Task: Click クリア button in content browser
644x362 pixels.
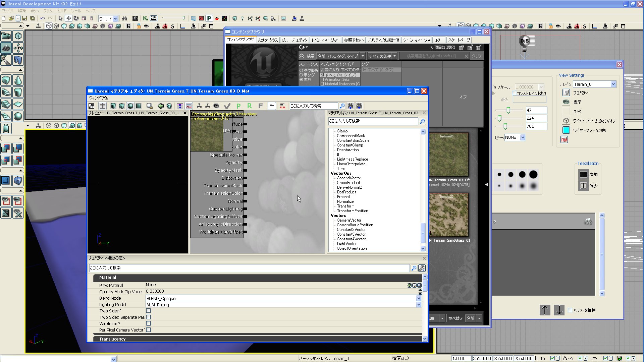Action: [x=477, y=56]
